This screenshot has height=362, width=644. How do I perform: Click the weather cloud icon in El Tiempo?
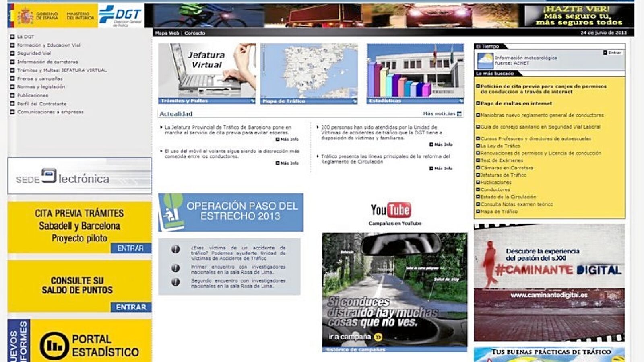485,60
